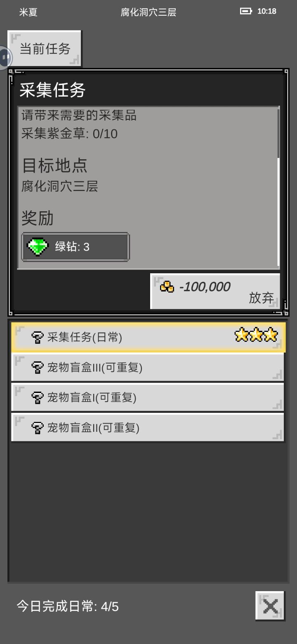Click the trophy icon beside 宠物盲盒I
The width and height of the screenshot is (297, 644).
pyautogui.click(x=37, y=398)
